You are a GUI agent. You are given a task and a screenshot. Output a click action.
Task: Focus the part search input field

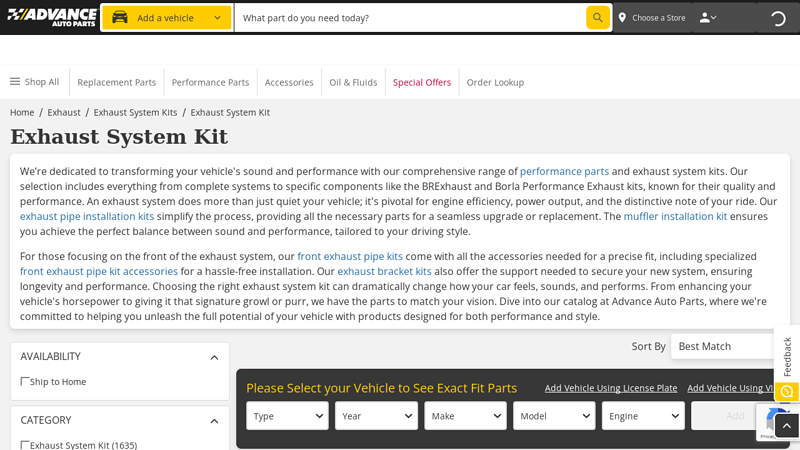(x=410, y=18)
